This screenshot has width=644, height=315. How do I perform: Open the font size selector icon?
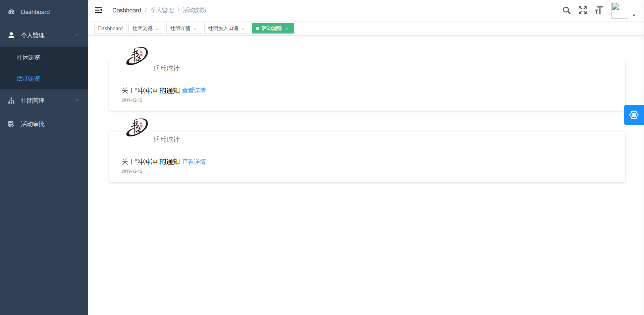point(599,10)
